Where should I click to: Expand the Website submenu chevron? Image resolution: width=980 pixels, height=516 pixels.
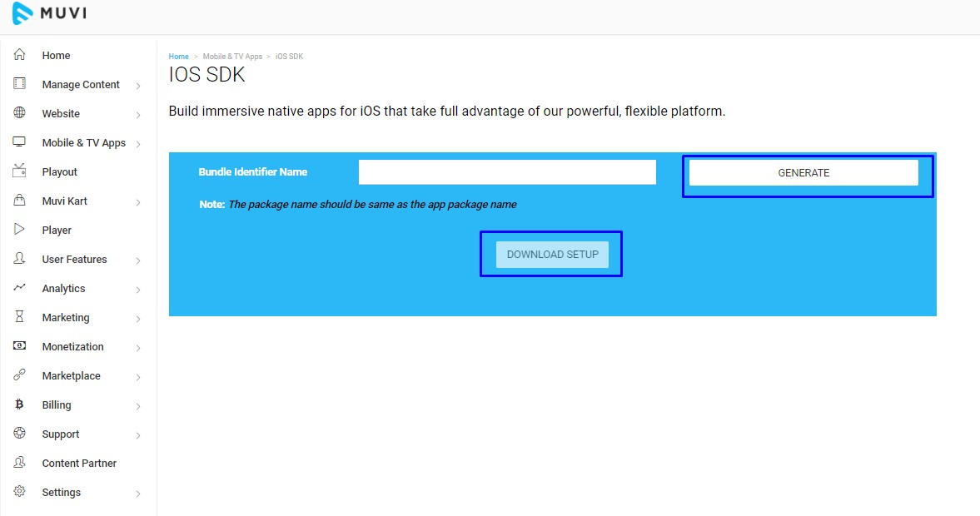(x=138, y=115)
